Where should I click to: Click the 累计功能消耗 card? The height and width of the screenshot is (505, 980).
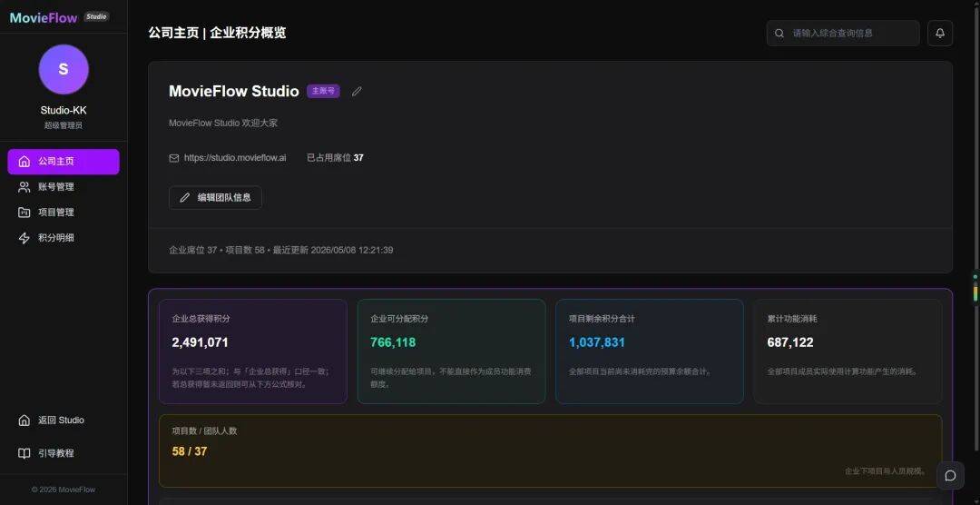click(x=848, y=352)
